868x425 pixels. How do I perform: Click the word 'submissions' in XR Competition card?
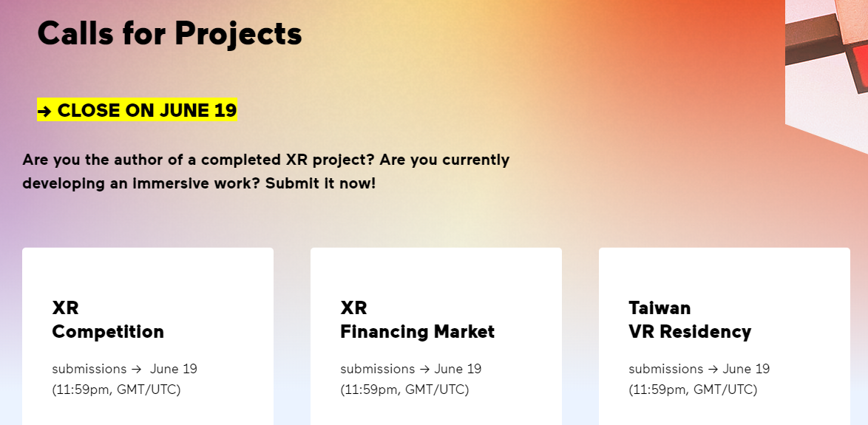[89, 369]
